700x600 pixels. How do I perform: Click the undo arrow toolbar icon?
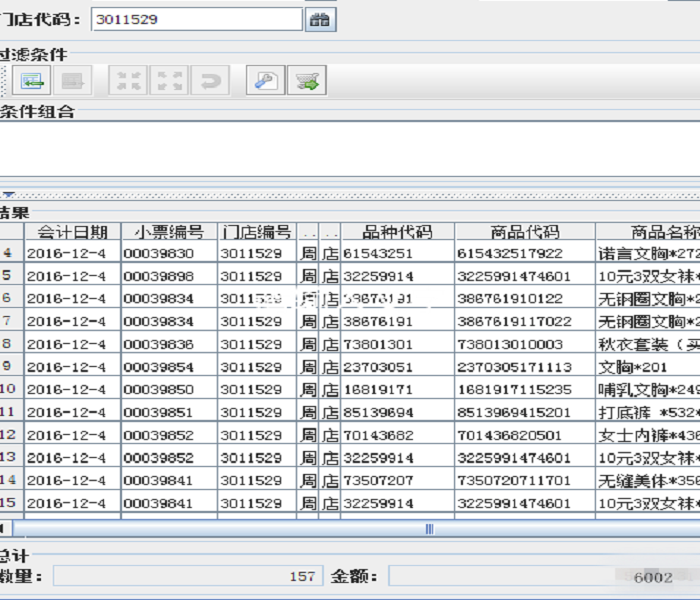209,81
